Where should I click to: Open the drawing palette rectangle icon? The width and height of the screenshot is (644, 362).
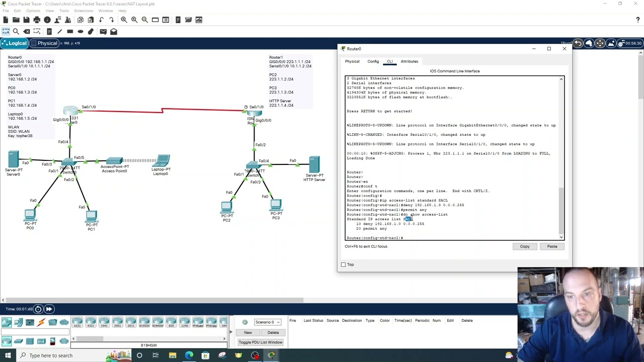pos(155,20)
